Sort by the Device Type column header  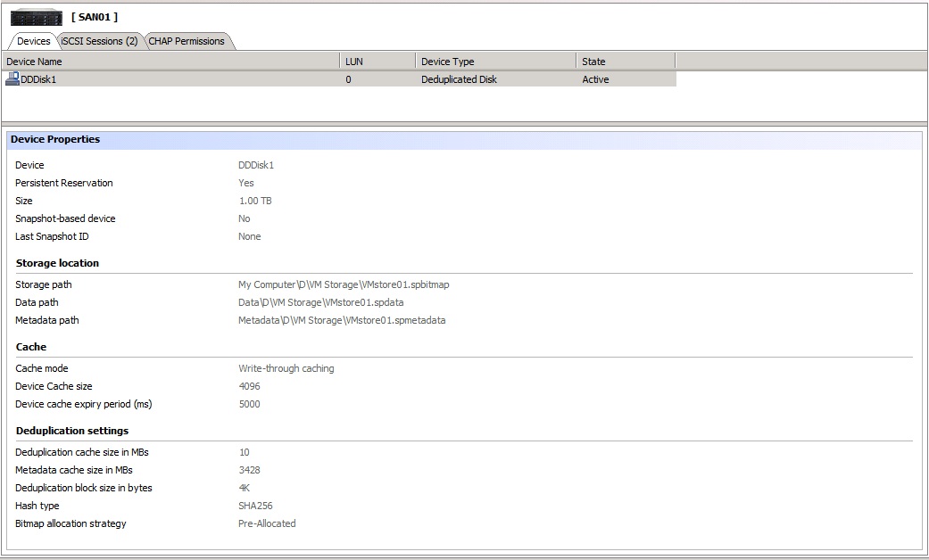(x=496, y=62)
